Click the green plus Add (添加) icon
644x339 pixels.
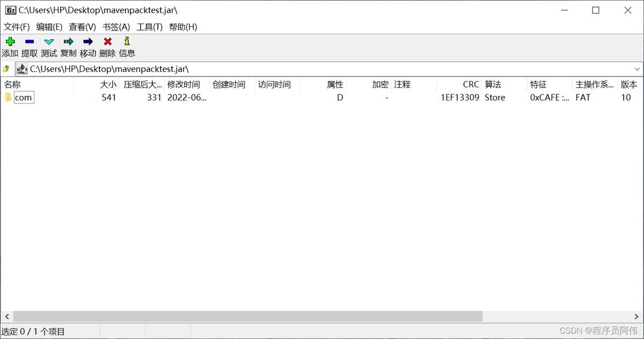pyautogui.click(x=10, y=41)
